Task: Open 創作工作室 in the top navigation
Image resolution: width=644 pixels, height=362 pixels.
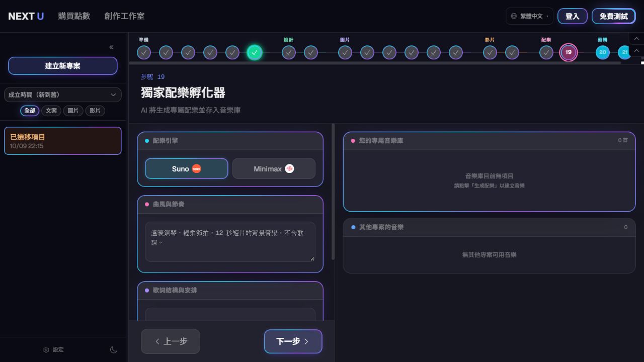Action: click(x=124, y=16)
